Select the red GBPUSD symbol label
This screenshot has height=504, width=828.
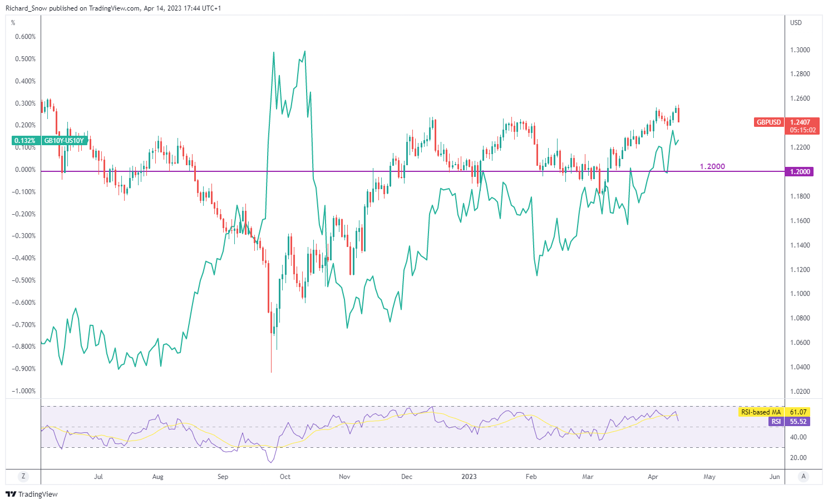click(768, 122)
